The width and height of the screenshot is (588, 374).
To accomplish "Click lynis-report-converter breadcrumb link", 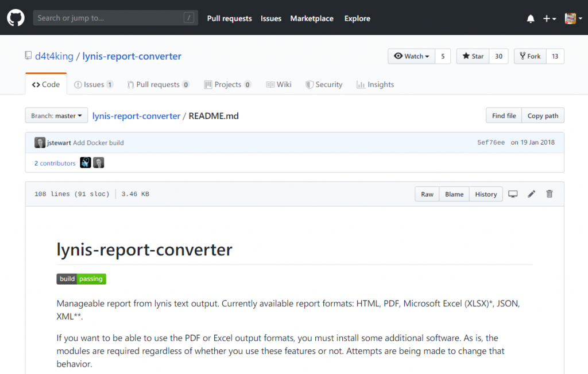I will pos(136,116).
